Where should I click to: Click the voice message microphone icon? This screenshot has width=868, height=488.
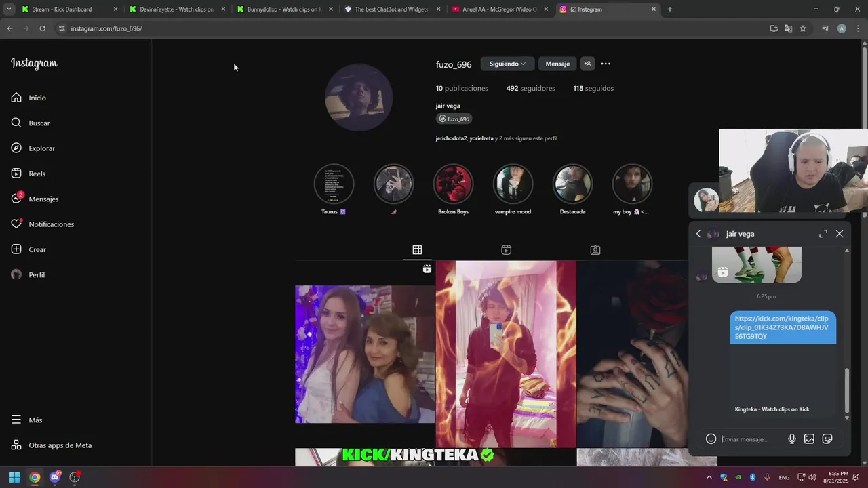(791, 439)
